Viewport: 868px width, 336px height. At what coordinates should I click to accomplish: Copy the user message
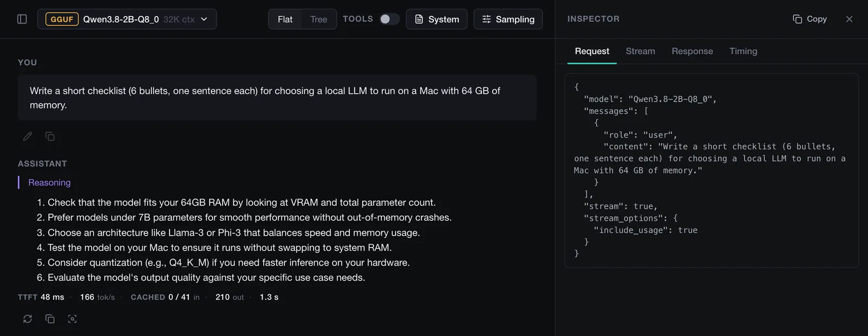point(50,136)
